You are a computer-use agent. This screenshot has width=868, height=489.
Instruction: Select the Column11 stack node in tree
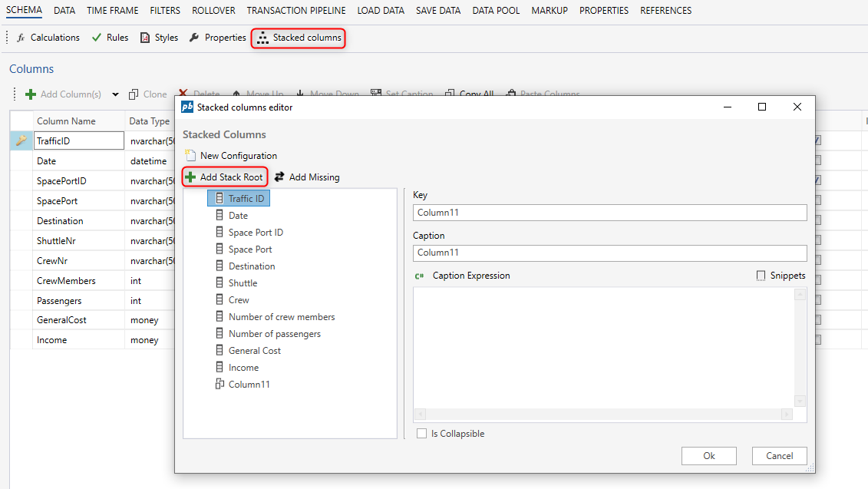(249, 385)
